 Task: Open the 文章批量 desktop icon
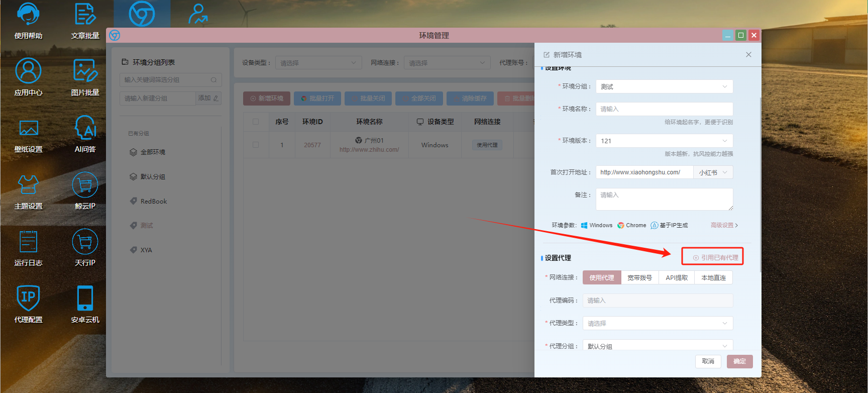[x=85, y=20]
